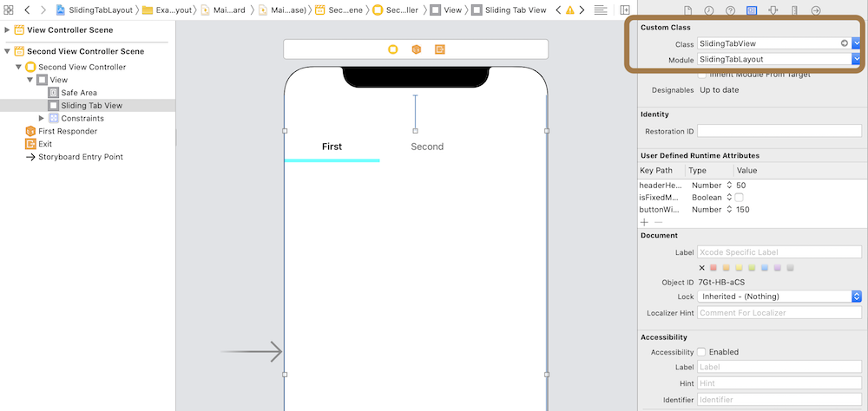Show the Attributes inspector
Screen dimensions: 868x411
pyautogui.click(x=773, y=10)
